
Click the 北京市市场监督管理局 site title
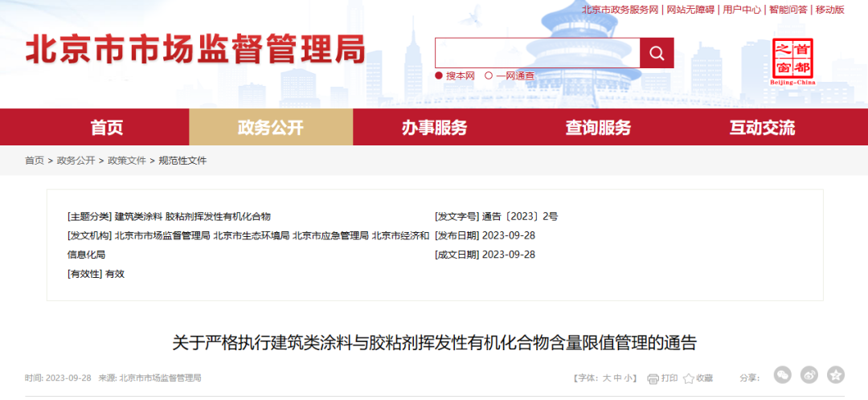click(x=194, y=49)
